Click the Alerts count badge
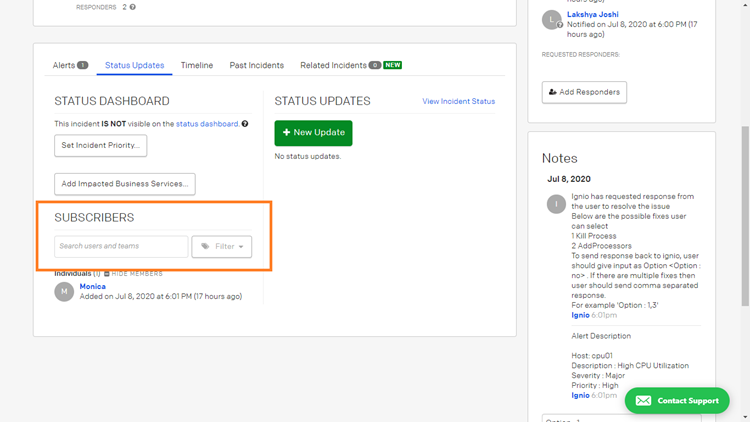Image resolution: width=750 pixels, height=422 pixels. (82, 65)
